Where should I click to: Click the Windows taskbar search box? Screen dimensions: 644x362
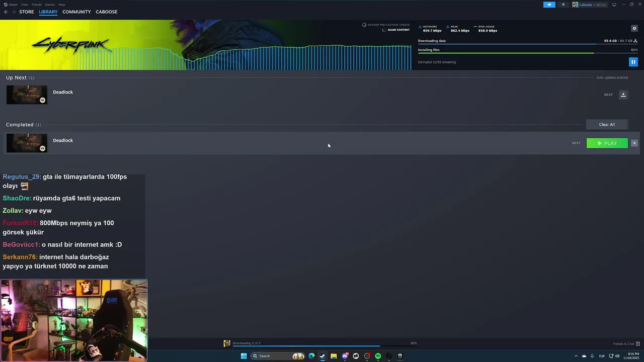pos(278,356)
